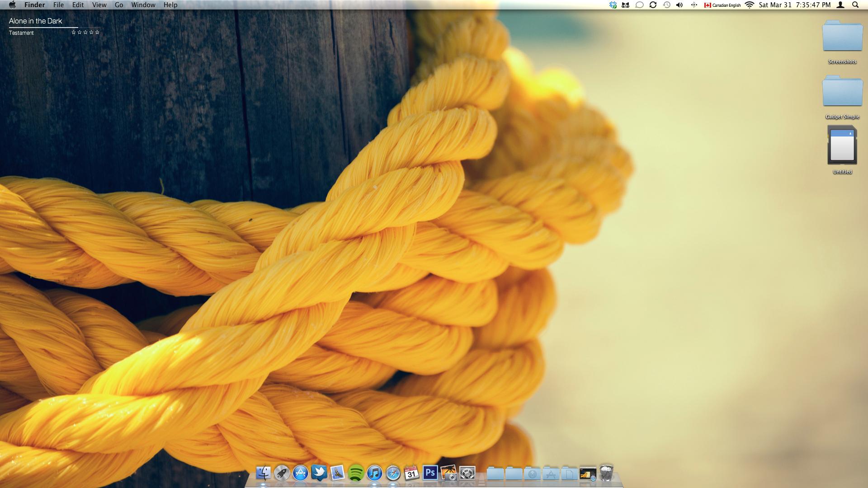Open the Mail stamp icon
The width and height of the screenshot is (868, 488).
pos(337,473)
